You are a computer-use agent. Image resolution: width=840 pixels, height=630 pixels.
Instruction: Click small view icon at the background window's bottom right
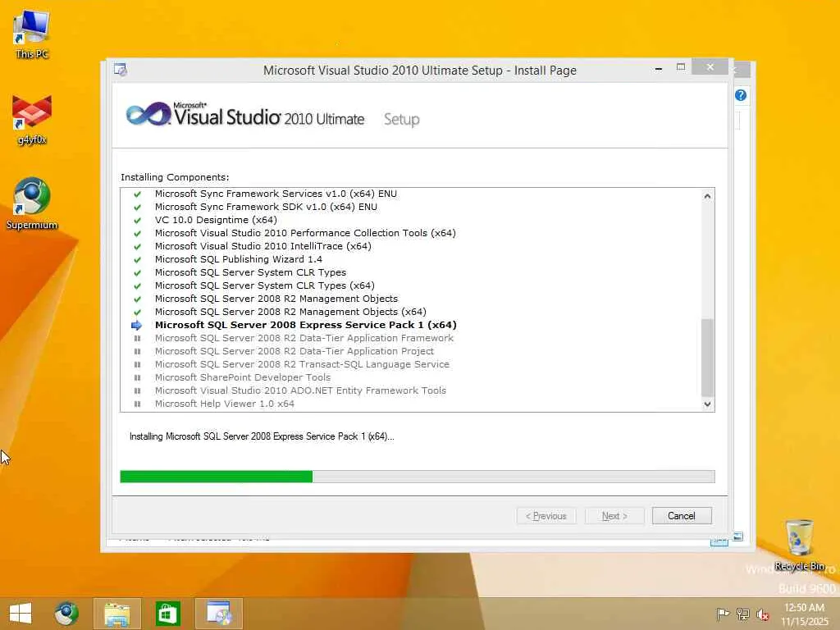(738, 536)
